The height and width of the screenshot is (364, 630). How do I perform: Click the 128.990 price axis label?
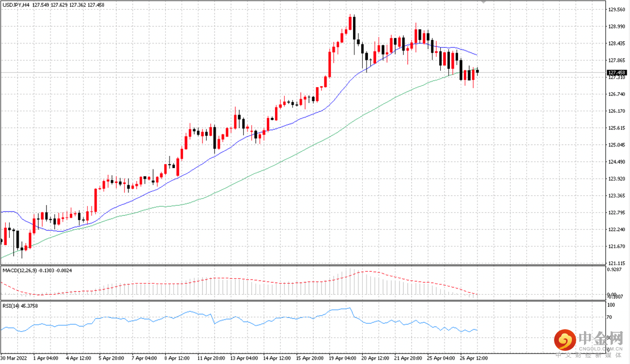point(616,27)
